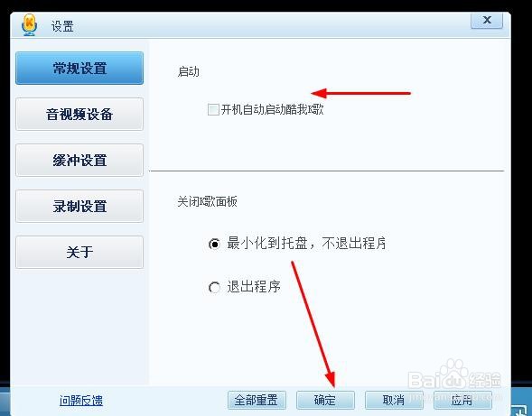Viewport: 532px width, 416px height.
Task: Apply changes with the 应用 button
Action: coord(462,400)
